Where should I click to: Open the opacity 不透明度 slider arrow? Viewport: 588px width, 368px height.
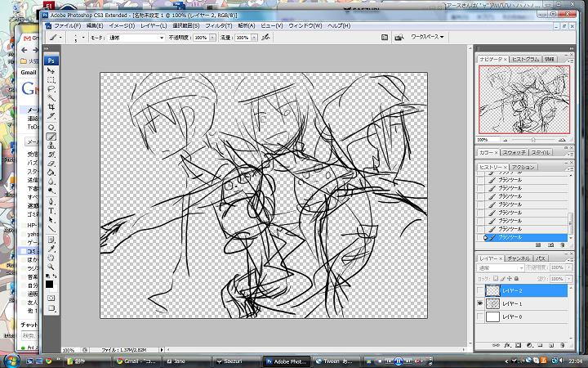pyautogui.click(x=212, y=38)
